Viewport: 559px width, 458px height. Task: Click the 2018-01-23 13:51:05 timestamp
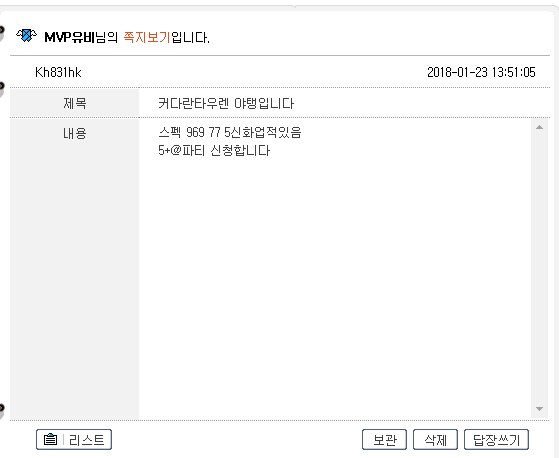click(481, 72)
